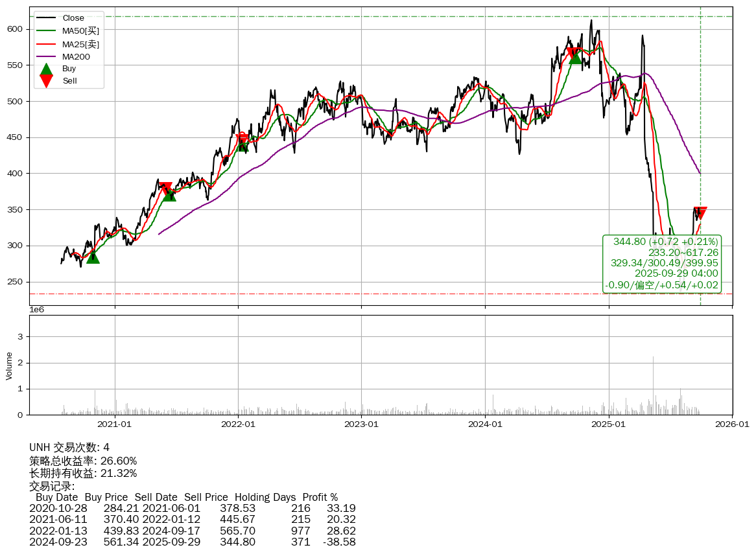The width and height of the screenshot is (756, 554).
Task: Click the 策略总收益率 26.60% text
Action: pyautogui.click(x=83, y=461)
